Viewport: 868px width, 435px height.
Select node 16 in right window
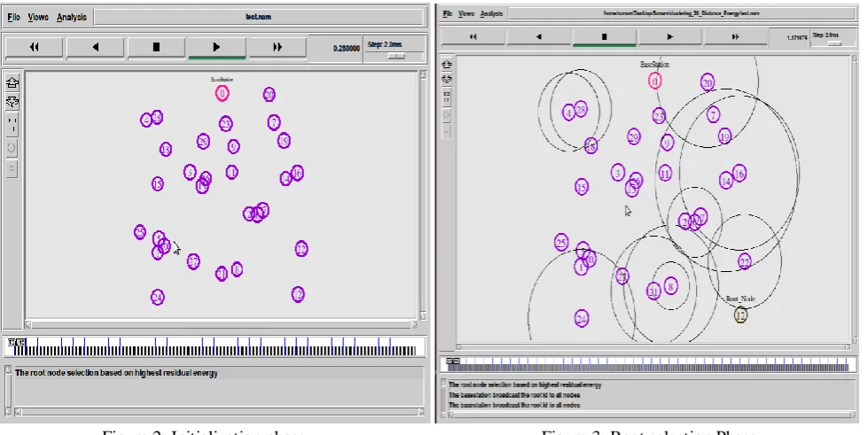pyautogui.click(x=739, y=174)
